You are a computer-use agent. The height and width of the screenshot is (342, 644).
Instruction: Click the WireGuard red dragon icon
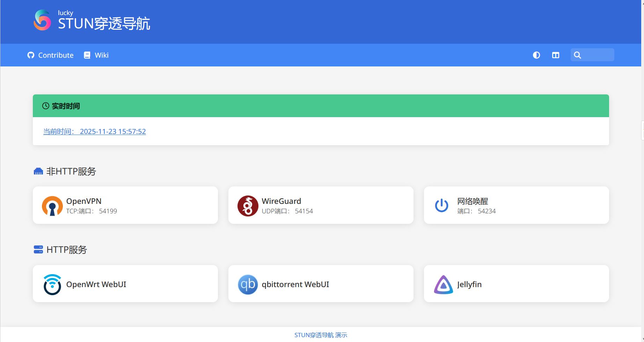coord(248,206)
